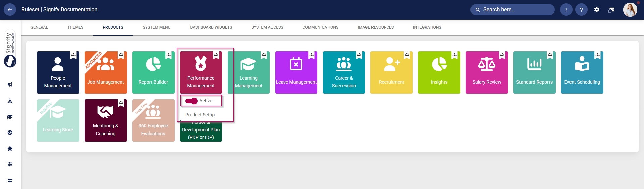This screenshot has height=189, width=644.
Task: Open the Mentoring & Coaching tile
Action: pos(106,120)
